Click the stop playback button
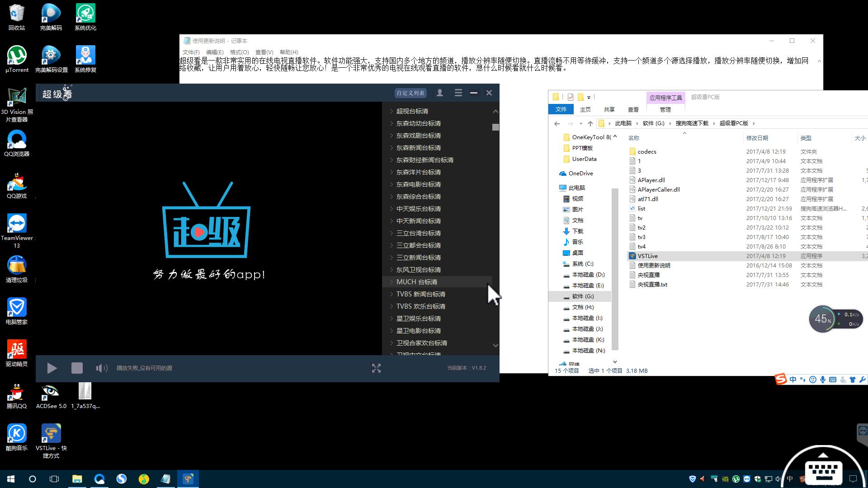Image resolution: width=868 pixels, height=488 pixels. tap(77, 368)
